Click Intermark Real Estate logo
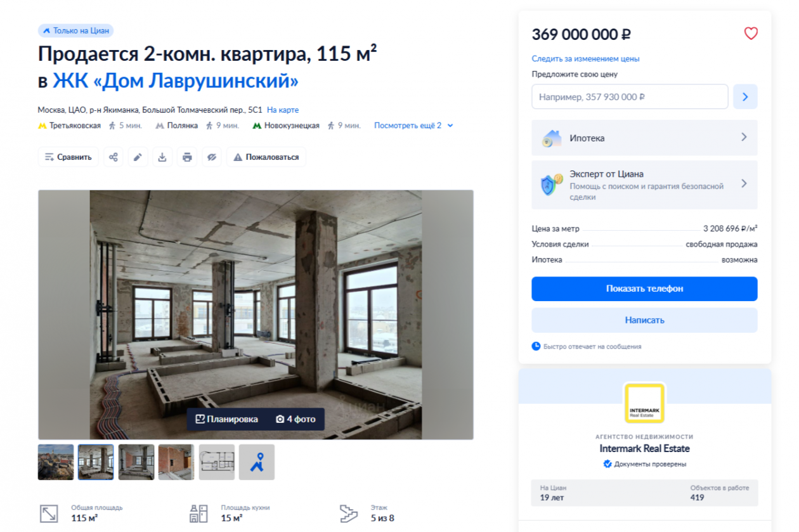The height and width of the screenshot is (532, 799). click(644, 403)
